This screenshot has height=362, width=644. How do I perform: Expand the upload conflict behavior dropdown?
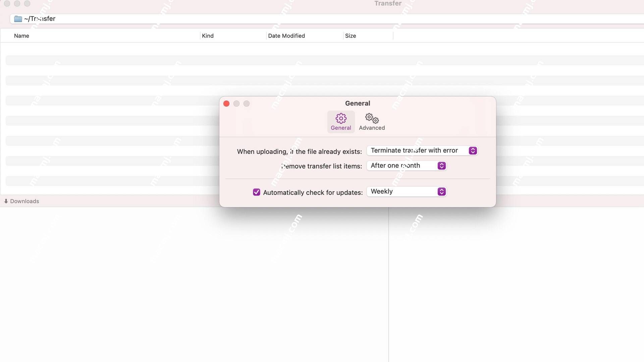coord(472,150)
